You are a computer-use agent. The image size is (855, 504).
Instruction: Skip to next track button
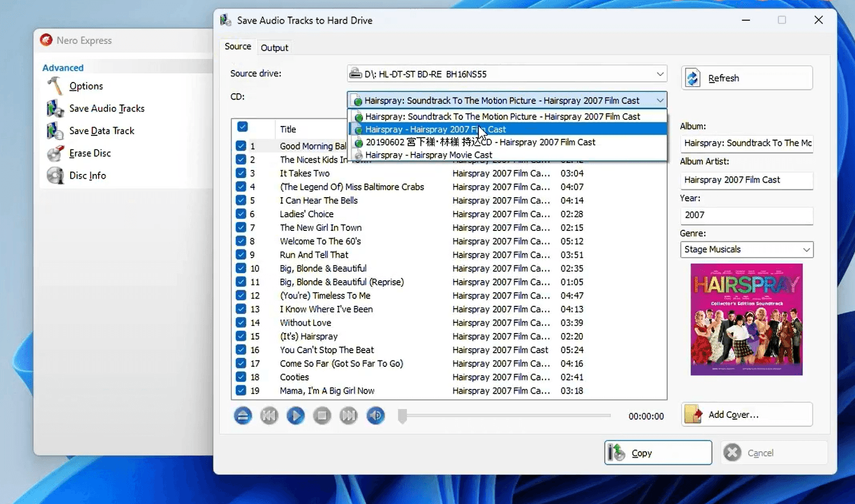point(349,416)
